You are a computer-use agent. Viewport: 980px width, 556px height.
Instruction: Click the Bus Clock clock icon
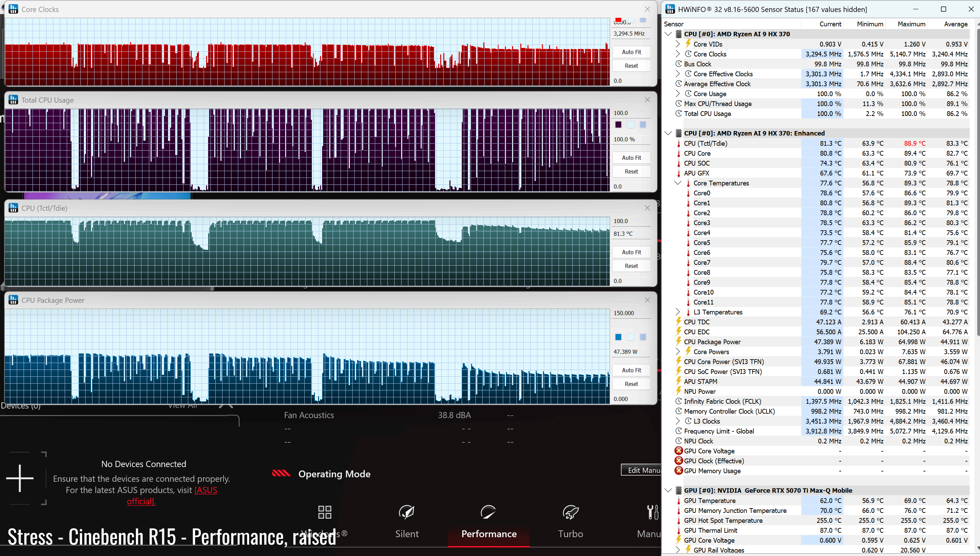[x=679, y=64]
